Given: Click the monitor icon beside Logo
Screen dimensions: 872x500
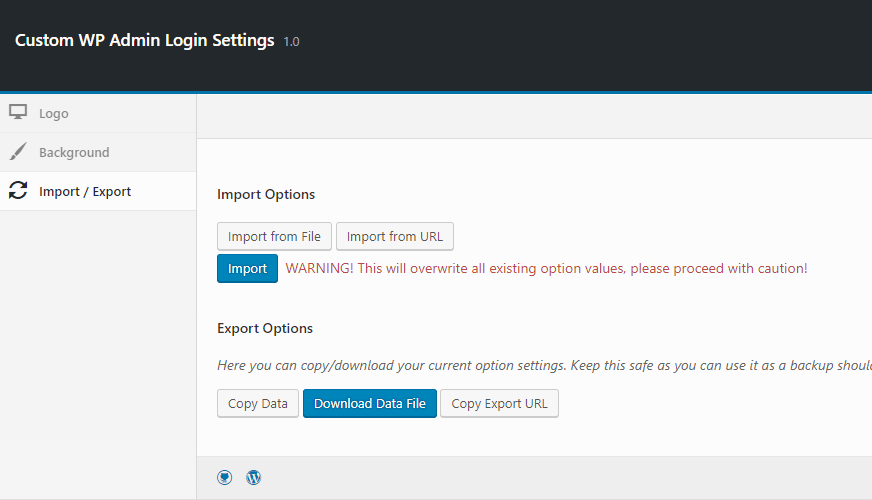Looking at the screenshot, I should coord(18,112).
